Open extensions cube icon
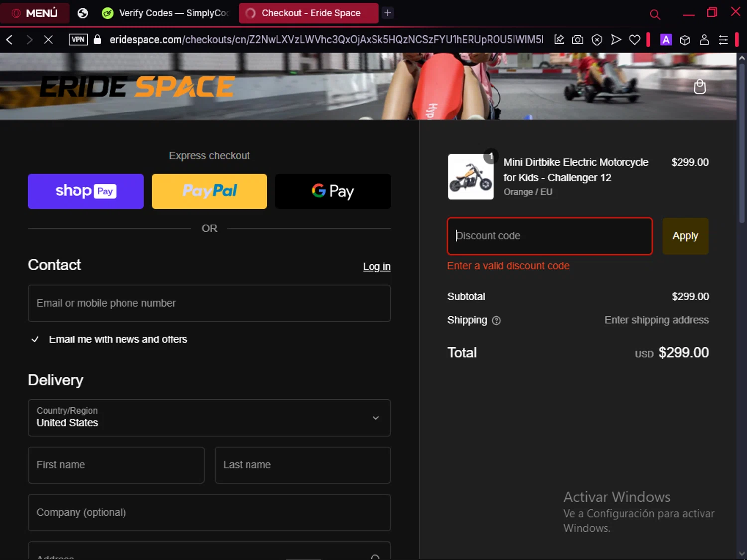 pos(685,40)
